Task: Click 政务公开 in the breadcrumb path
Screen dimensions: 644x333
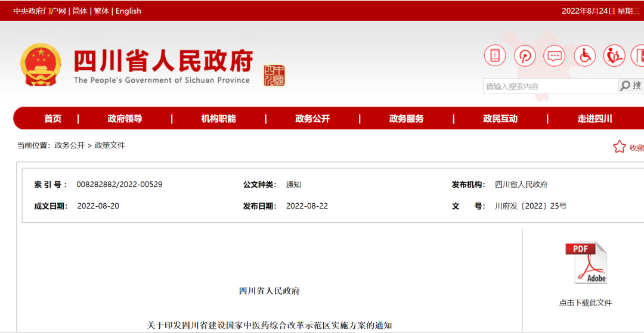Action: 70,145
